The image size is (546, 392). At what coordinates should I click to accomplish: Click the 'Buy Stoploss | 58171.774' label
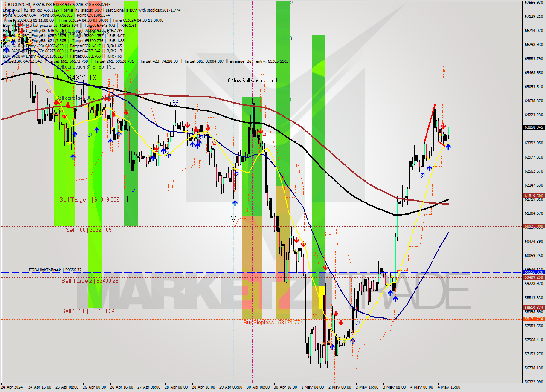[x=273, y=323]
